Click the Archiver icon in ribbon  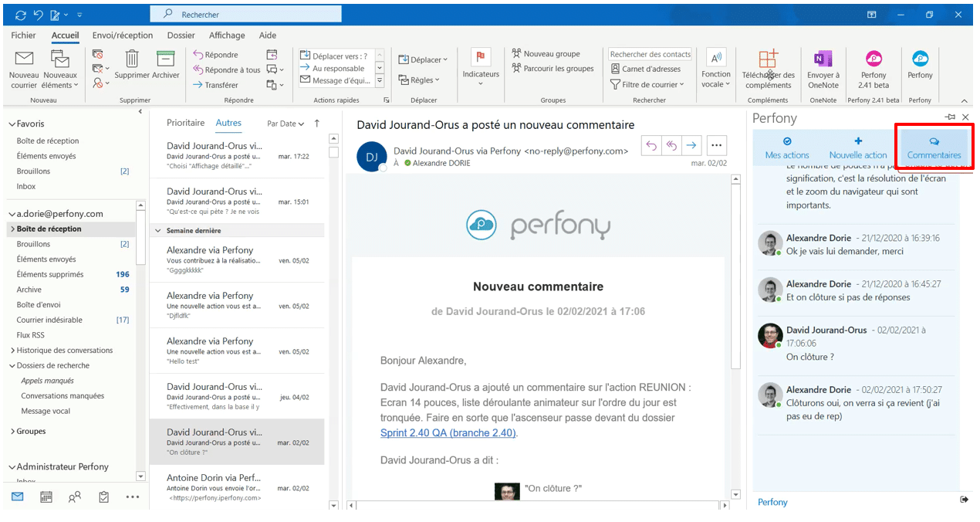[165, 60]
